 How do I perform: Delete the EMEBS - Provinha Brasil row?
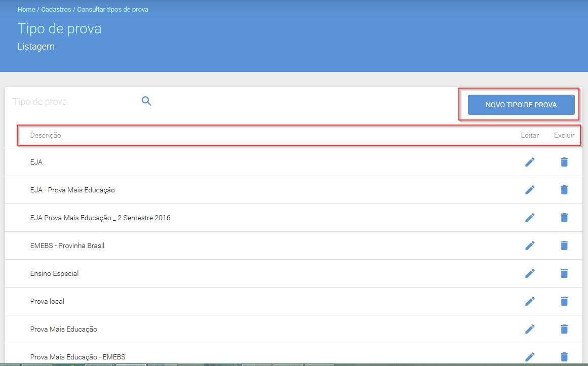click(564, 246)
